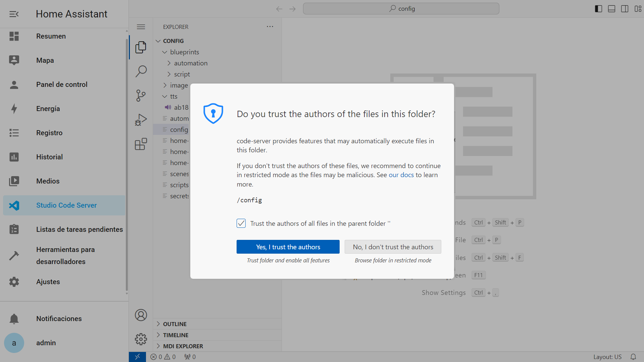
Task: Open the Run and Debug view
Action: (141, 120)
